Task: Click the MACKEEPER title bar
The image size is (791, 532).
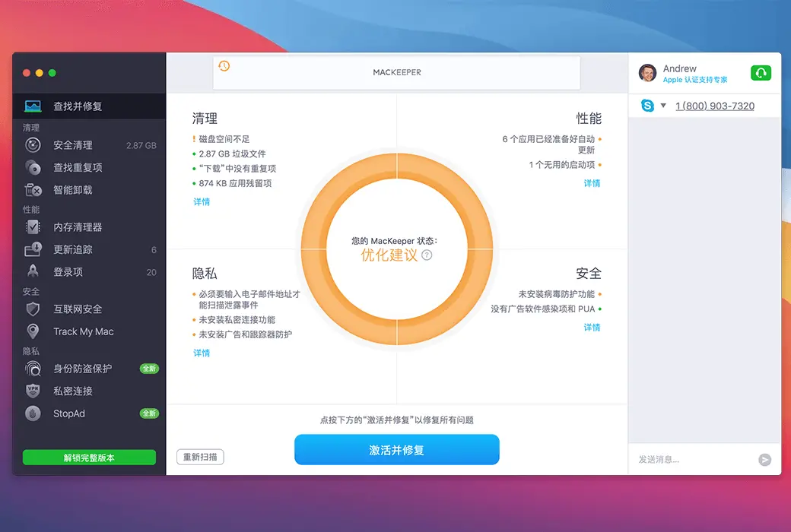Action: coord(397,73)
